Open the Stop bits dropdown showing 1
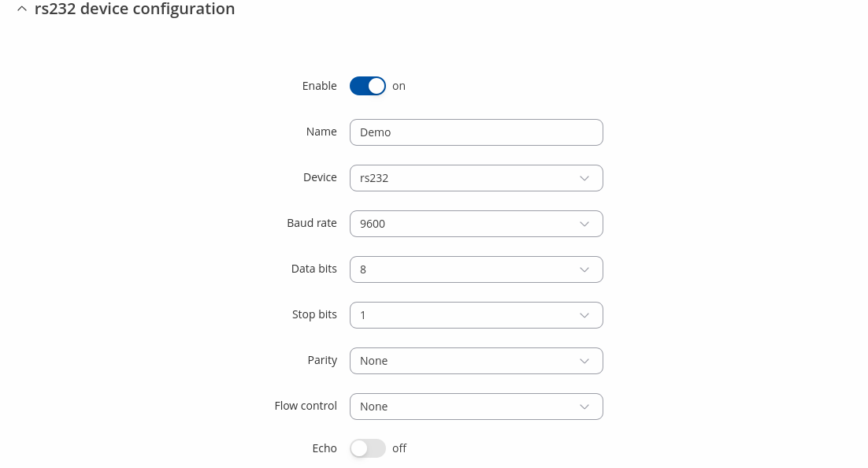 476,315
